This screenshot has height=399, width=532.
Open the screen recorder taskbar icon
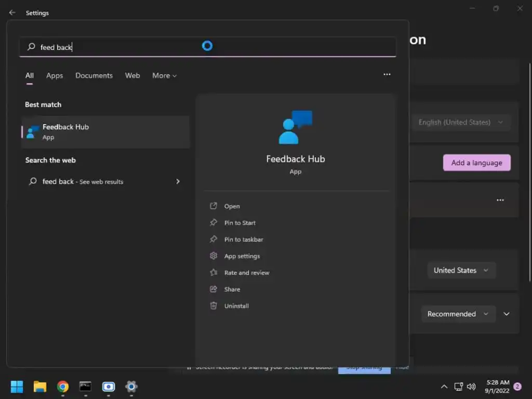[x=109, y=387]
